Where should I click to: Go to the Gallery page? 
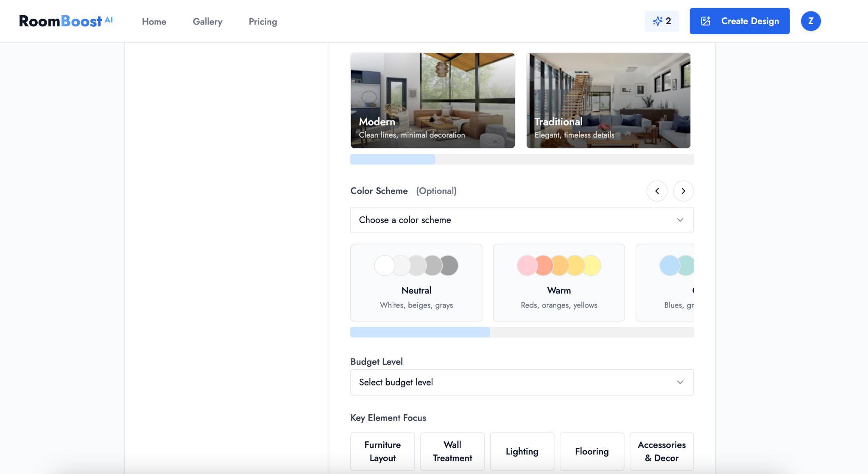click(207, 22)
